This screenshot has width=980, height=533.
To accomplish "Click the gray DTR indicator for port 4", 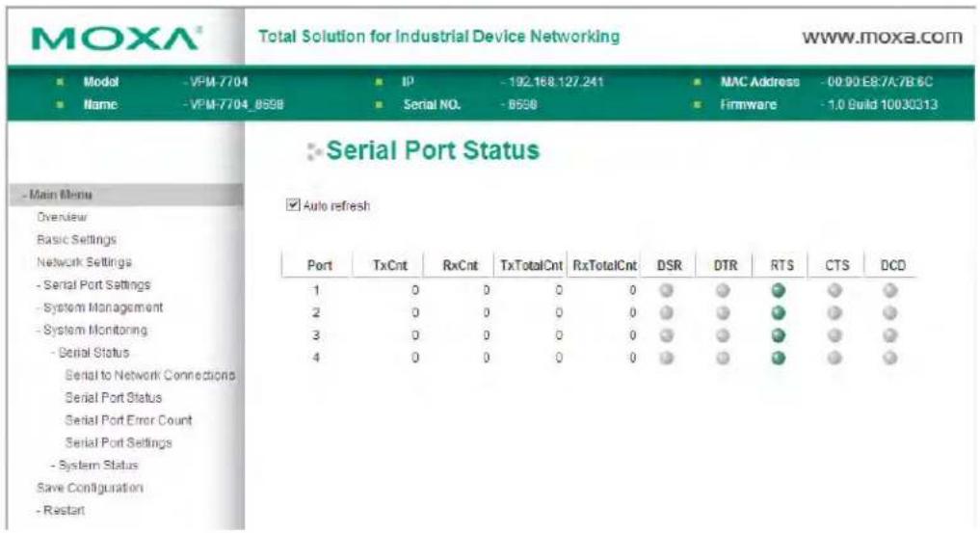I will point(723,358).
